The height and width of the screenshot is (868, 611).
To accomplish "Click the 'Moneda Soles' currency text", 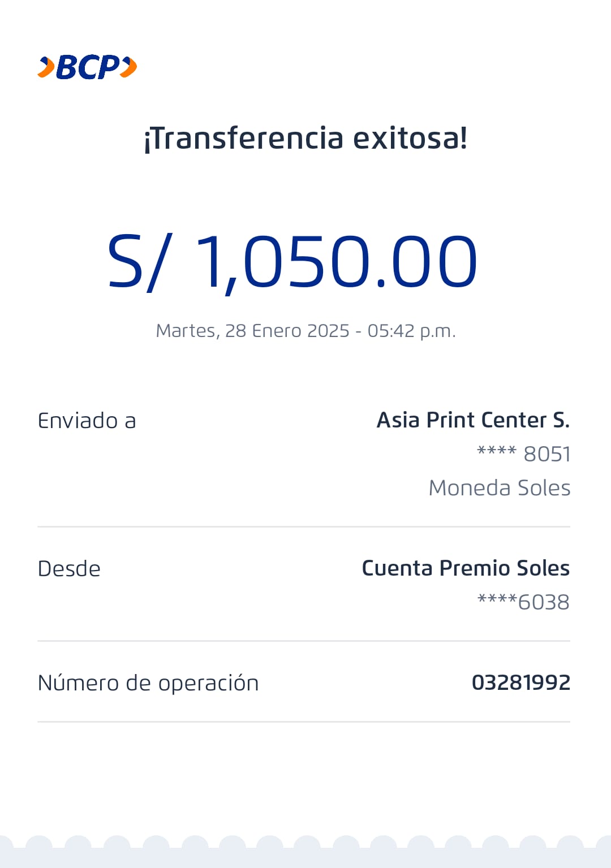I will point(499,487).
